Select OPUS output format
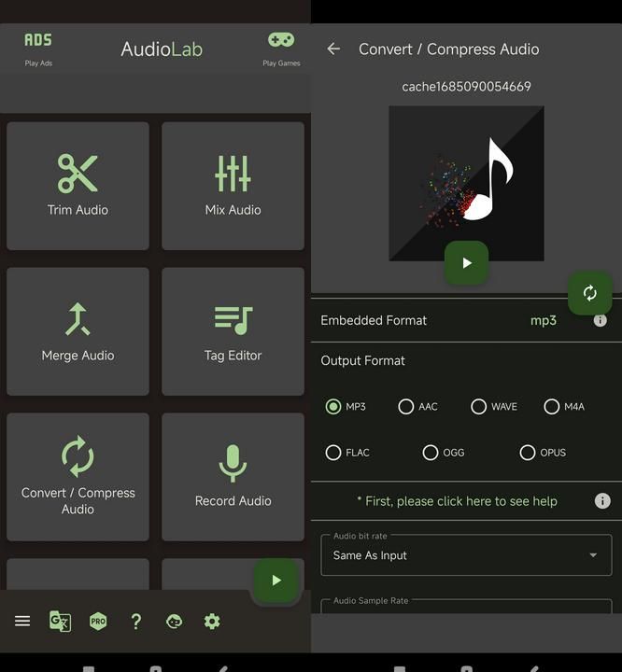Image resolution: width=622 pixels, height=672 pixels. [x=543, y=453]
